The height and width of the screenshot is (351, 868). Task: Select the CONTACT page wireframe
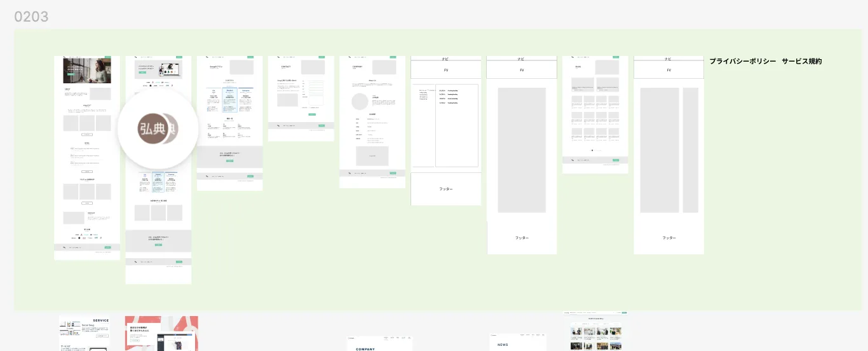point(301,99)
